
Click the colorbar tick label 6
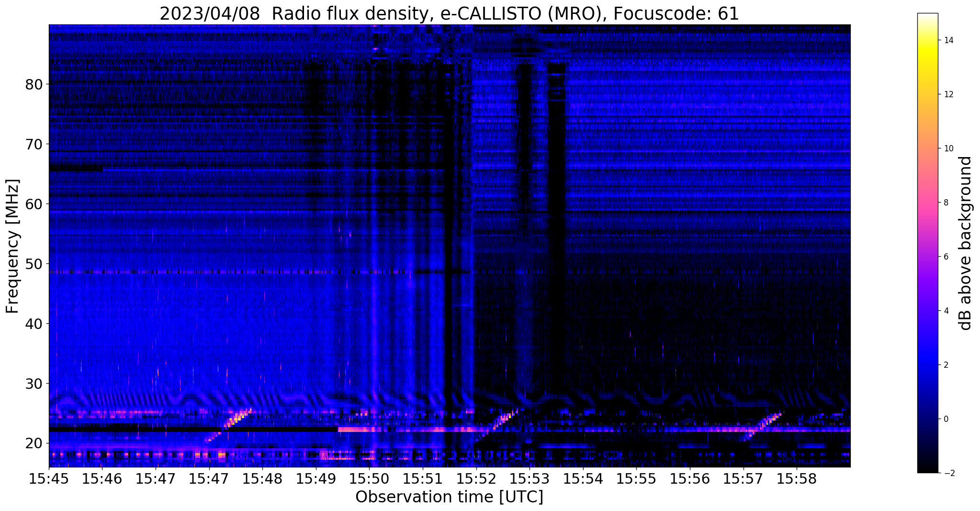click(x=946, y=257)
